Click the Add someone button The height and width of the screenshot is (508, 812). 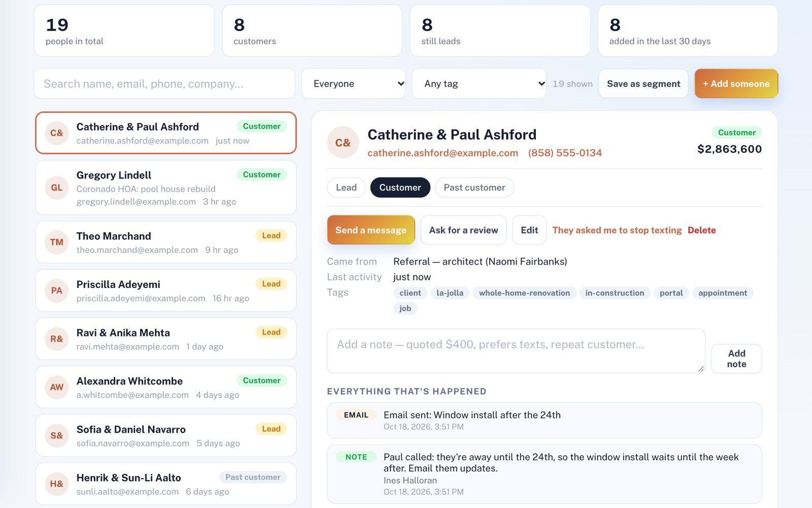coord(736,84)
